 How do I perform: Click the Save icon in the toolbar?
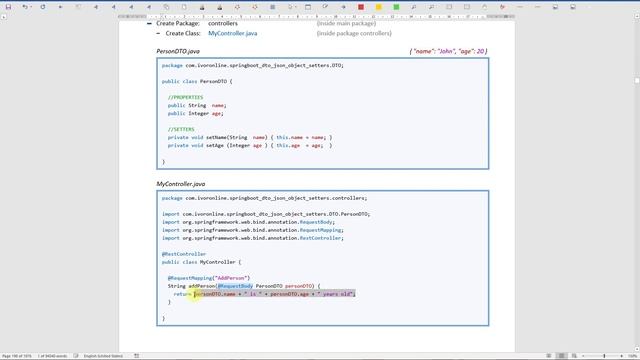8,7
